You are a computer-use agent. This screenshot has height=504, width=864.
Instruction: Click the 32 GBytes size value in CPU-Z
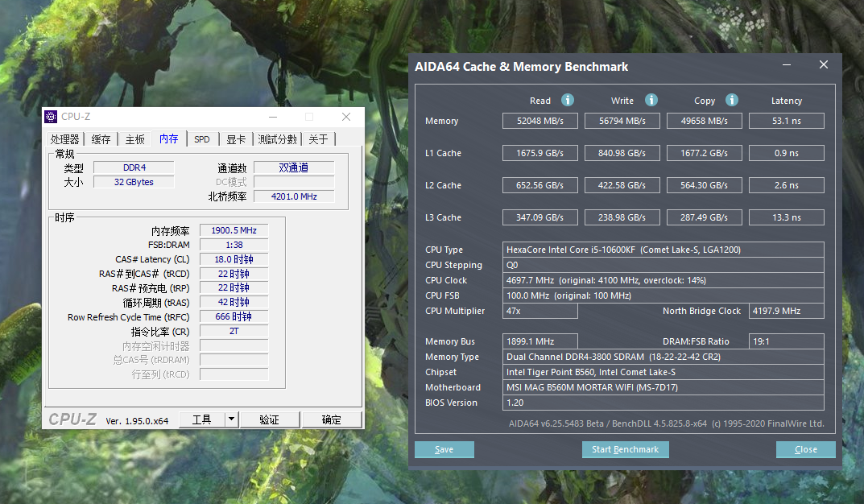coord(134,182)
